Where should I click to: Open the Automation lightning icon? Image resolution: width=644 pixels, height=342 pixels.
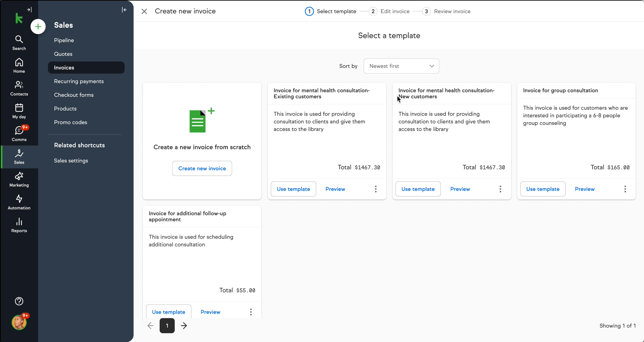point(19,202)
